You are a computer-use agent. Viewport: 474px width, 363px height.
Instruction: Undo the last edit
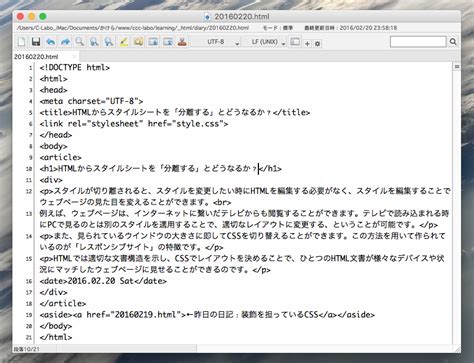click(x=51, y=42)
